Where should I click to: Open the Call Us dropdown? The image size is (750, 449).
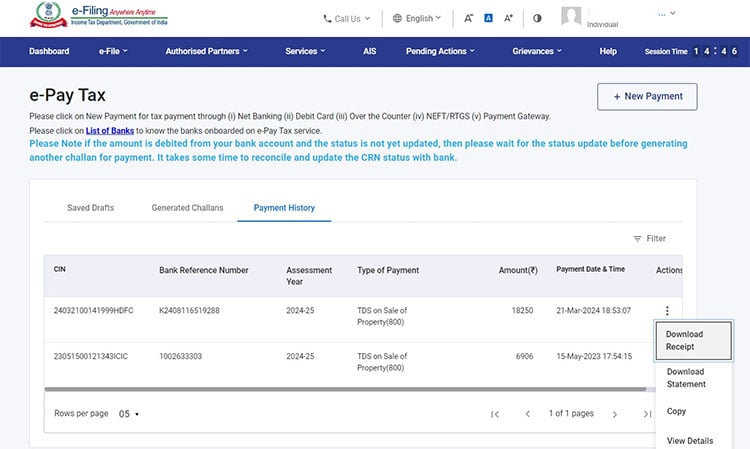click(347, 19)
